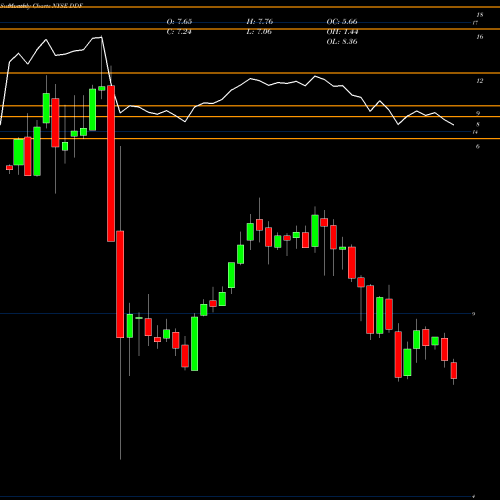Click the '12' price axis label

coord(480,81)
